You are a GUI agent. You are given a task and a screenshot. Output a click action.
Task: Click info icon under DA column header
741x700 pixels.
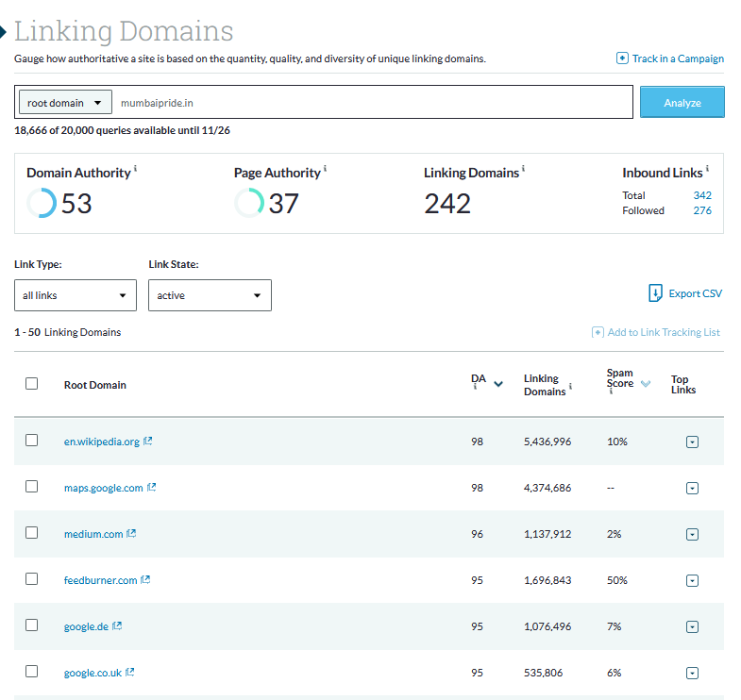click(475, 387)
